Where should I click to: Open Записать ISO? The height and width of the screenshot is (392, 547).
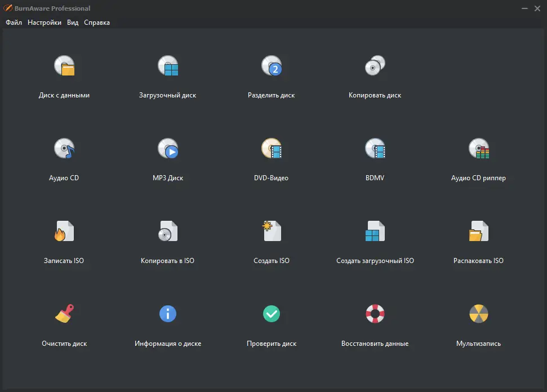(x=64, y=242)
